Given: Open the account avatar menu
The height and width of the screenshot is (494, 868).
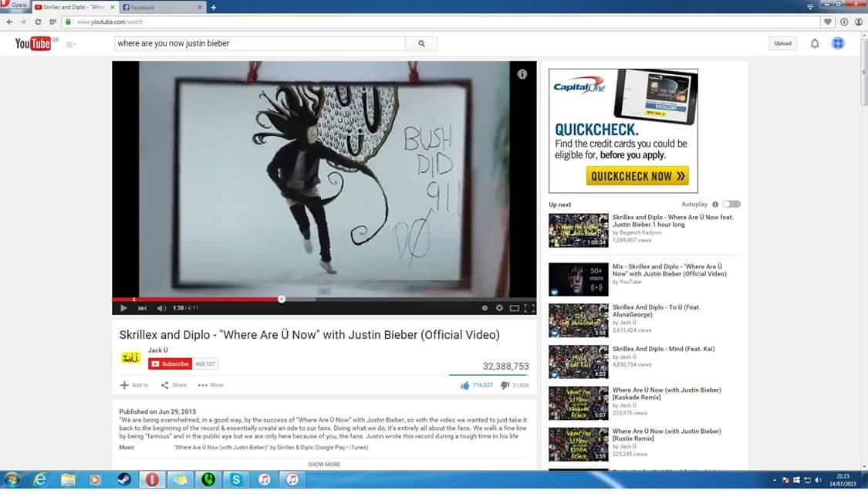Looking at the screenshot, I should tap(838, 43).
